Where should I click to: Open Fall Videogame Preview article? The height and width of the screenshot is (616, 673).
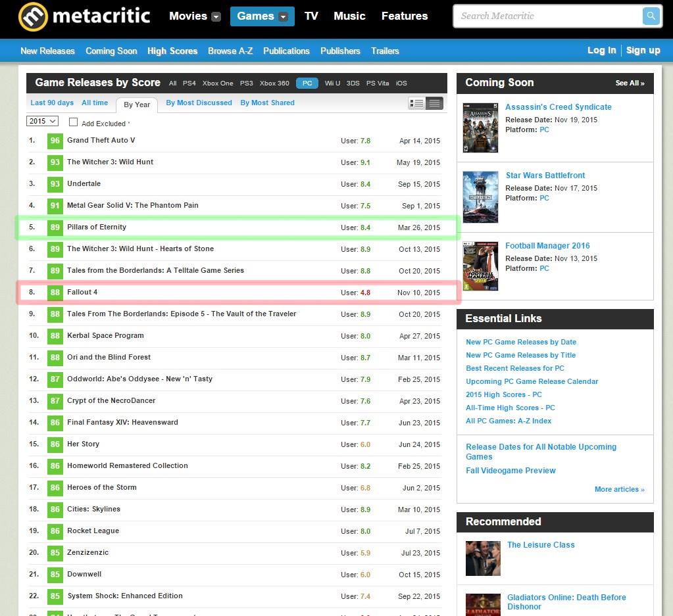pos(511,471)
